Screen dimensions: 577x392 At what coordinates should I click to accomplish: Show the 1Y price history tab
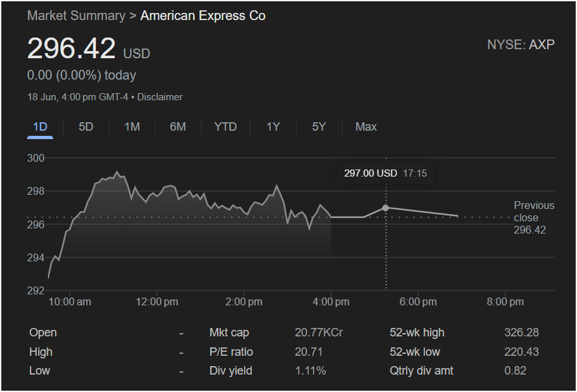tap(273, 127)
